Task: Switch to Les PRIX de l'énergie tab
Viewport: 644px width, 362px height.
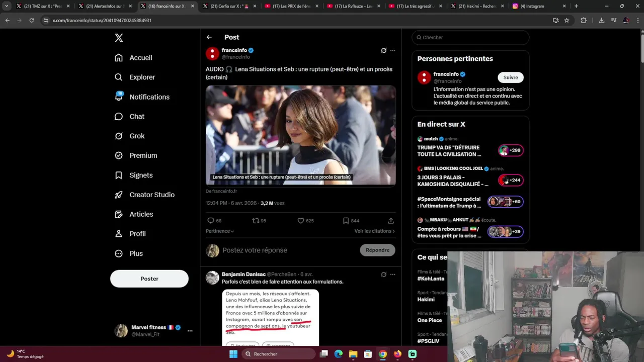Action: pyautogui.click(x=290, y=6)
